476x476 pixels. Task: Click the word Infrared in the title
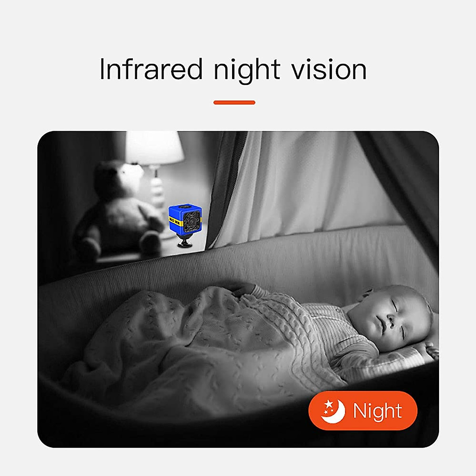151,69
